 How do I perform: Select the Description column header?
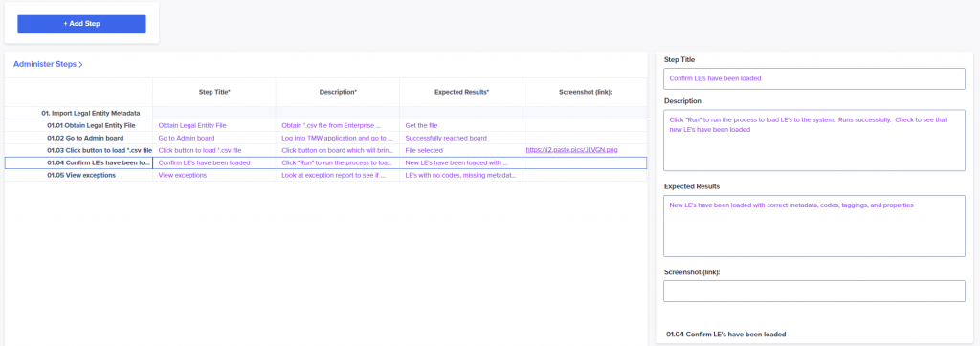(x=338, y=92)
